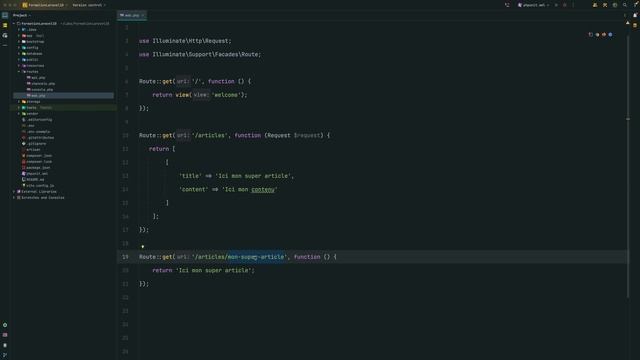The image size is (640, 360).
Task: Expand the database folder
Action: pos(19,53)
